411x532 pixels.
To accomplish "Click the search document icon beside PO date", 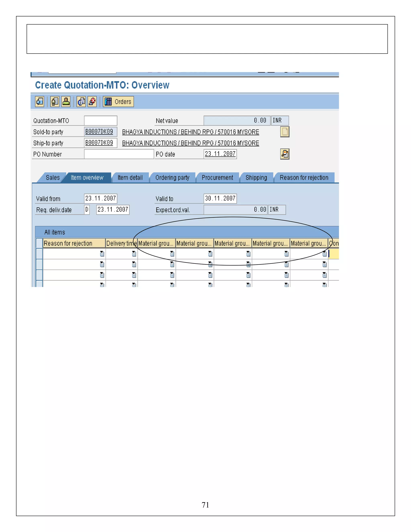I will (x=285, y=154).
